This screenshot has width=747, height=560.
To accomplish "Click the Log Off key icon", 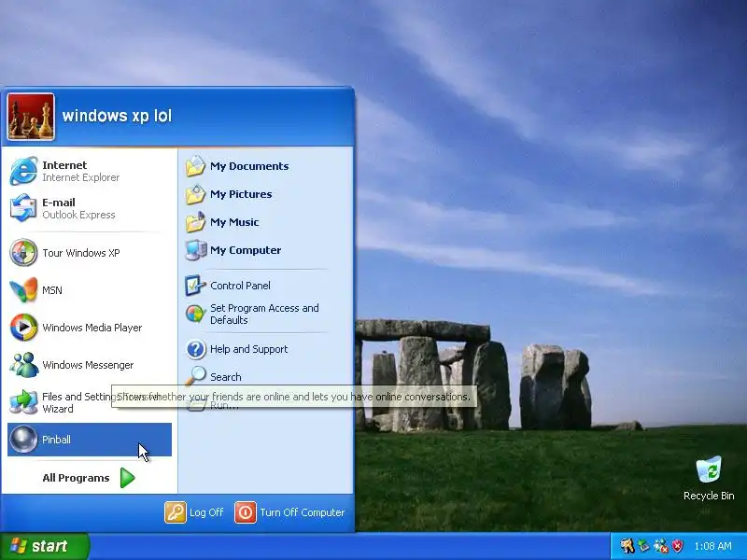I will click(176, 512).
